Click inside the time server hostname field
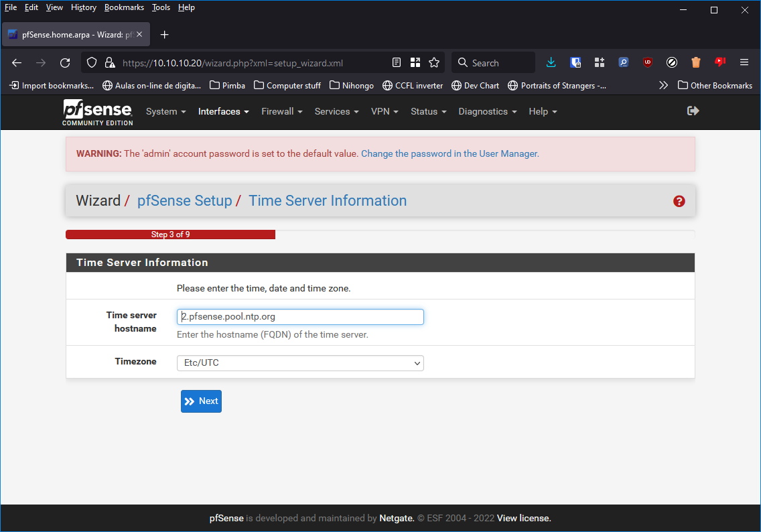This screenshot has height=532, width=761. coord(299,316)
